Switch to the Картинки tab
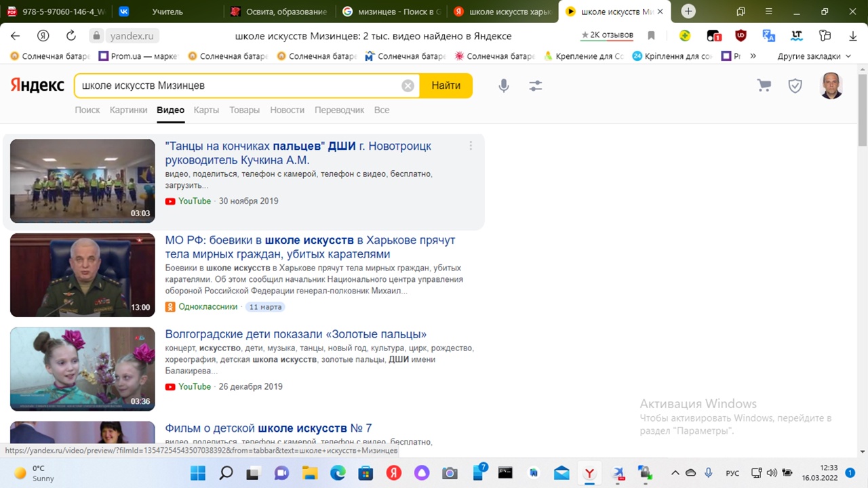Screen dimensions: 868x488 point(128,110)
